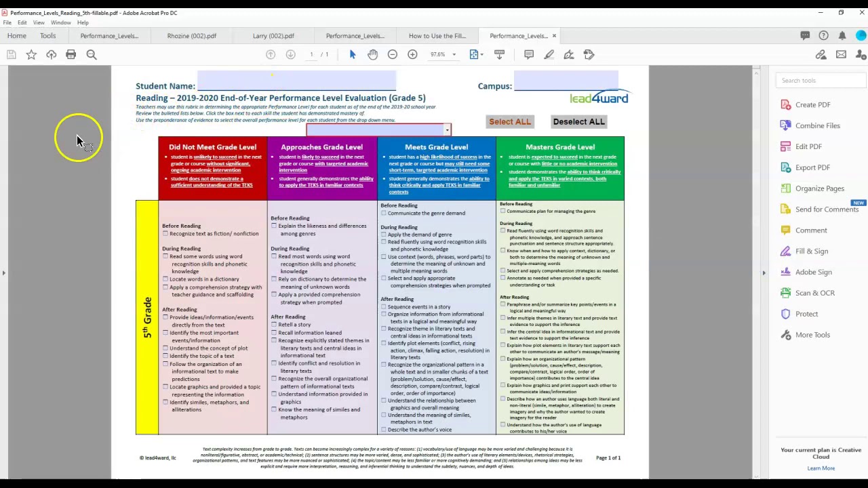Open the find text magnifier
This screenshot has height=488, width=868.
coord(92,54)
